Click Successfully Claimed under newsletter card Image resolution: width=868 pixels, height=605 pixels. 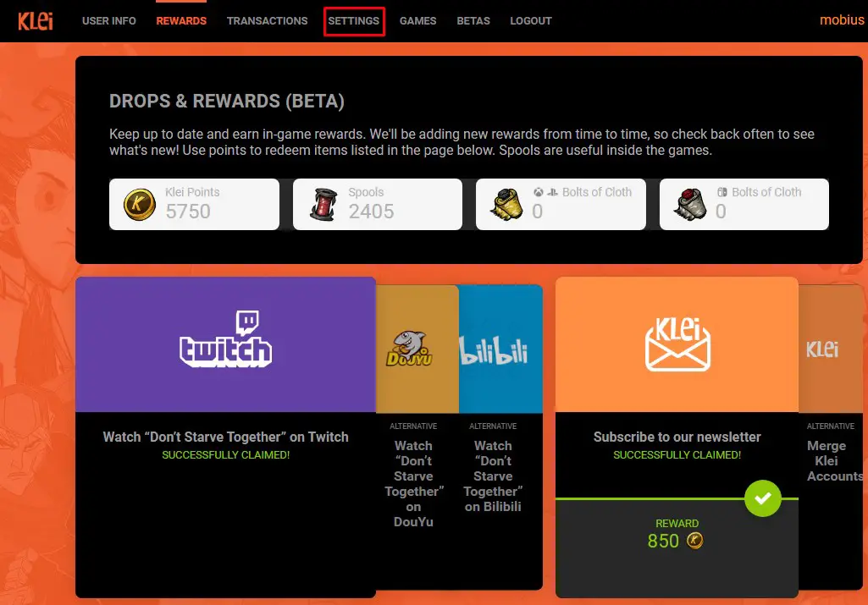click(677, 455)
